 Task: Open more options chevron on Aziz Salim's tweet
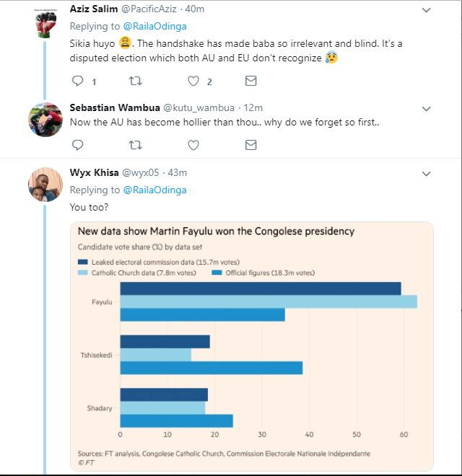(427, 10)
